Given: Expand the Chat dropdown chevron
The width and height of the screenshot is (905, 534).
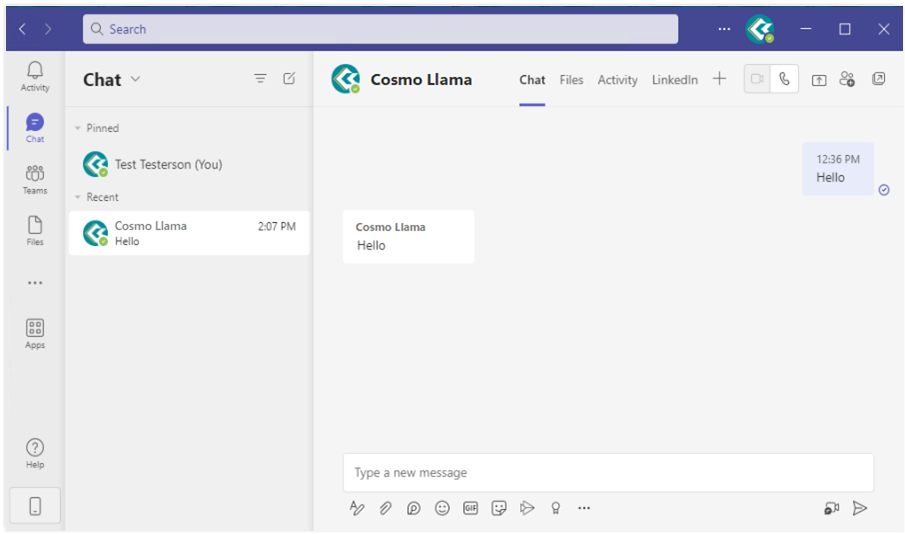Looking at the screenshot, I should (135, 79).
